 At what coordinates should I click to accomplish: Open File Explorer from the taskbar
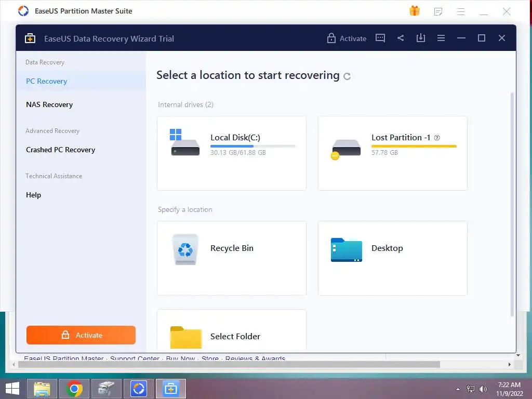click(x=42, y=389)
